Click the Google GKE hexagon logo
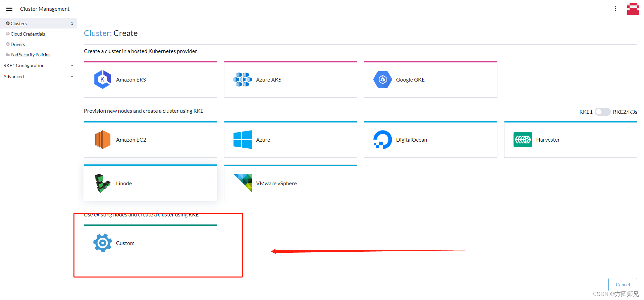The width and height of the screenshot is (644, 300). point(383,80)
